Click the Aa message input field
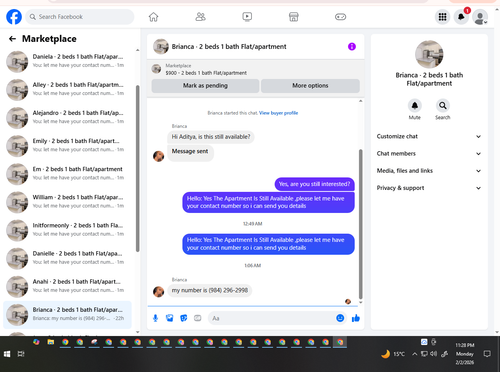 [277, 318]
